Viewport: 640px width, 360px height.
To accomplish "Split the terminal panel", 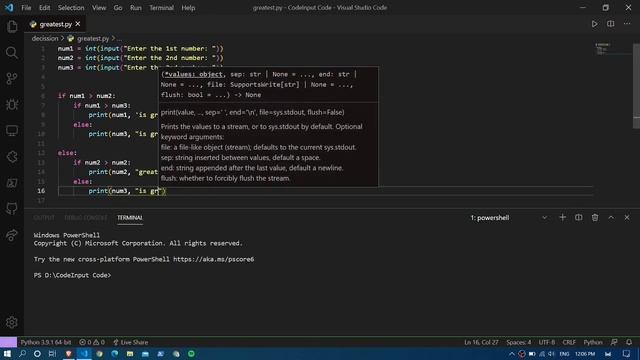I will pyautogui.click(x=578, y=218).
